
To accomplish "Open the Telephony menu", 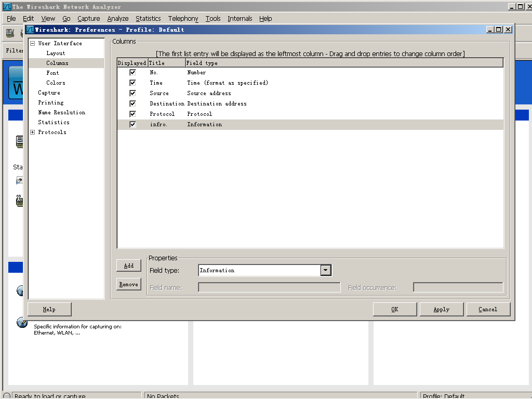I will coord(183,18).
